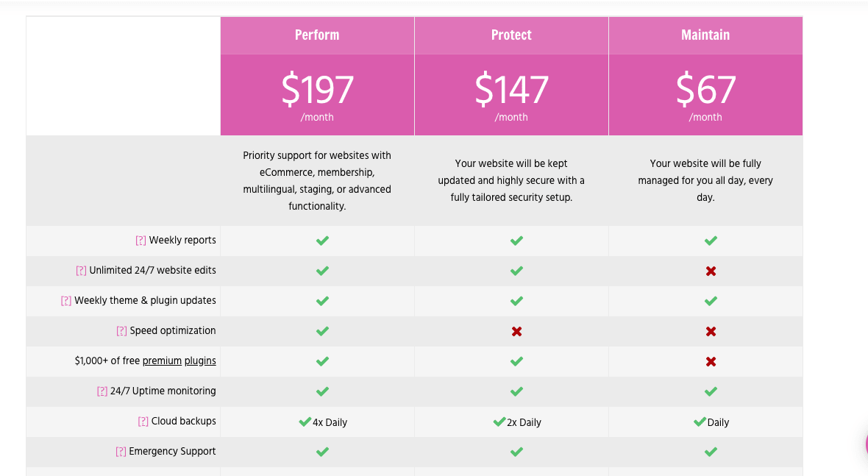Click the green check beside 4x Daily
This screenshot has width=868, height=476.
pos(305,422)
